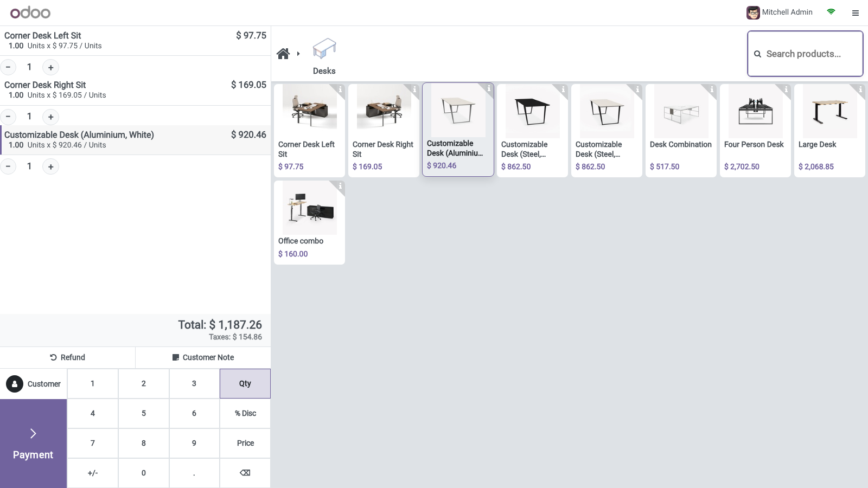Click the decimal point key

tap(194, 473)
